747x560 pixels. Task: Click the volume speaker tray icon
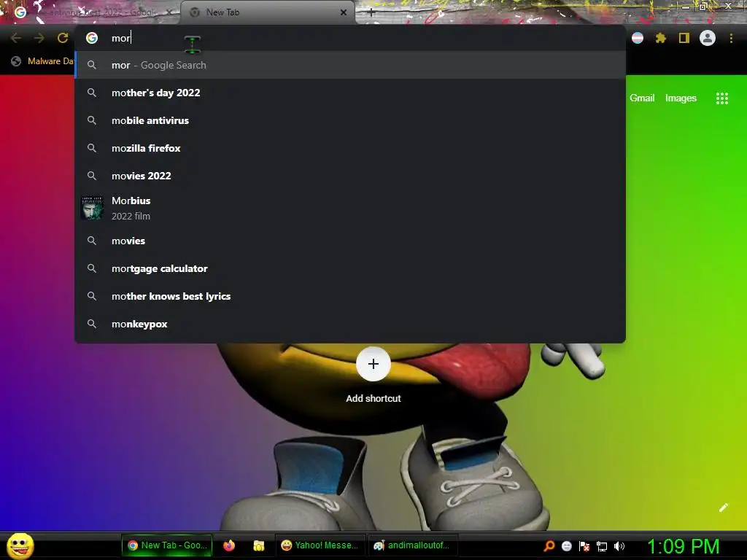point(619,546)
